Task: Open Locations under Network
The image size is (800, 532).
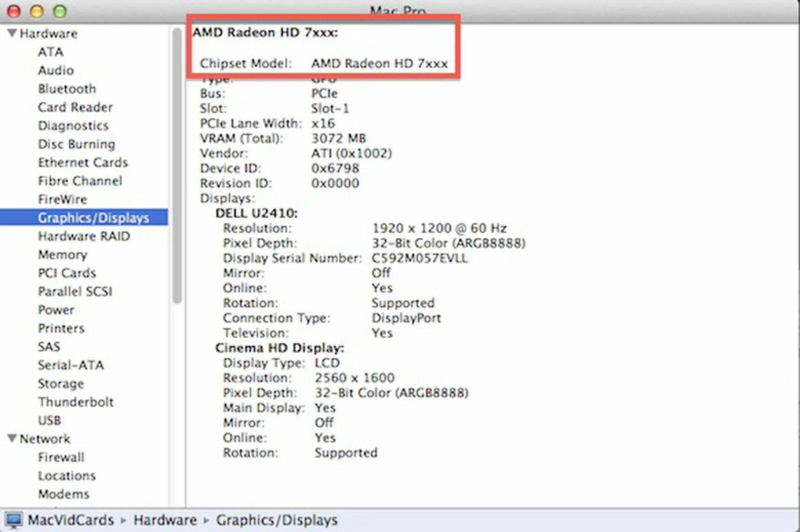Action: coord(67,476)
